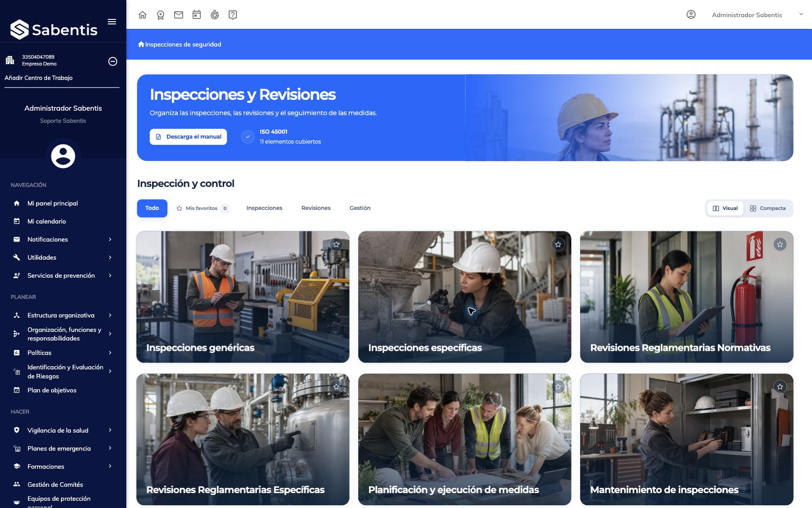
Task: Switch to the Inspecciones tab
Action: [264, 208]
